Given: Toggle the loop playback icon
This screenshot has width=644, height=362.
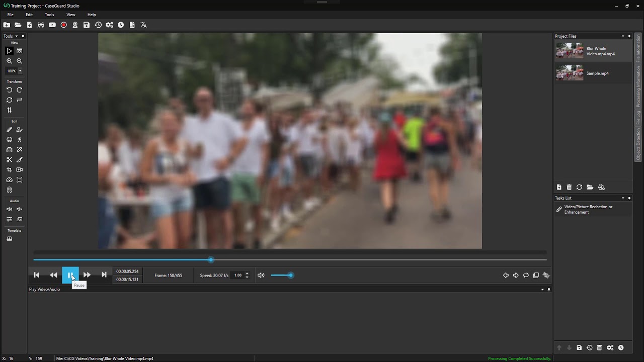Looking at the screenshot, I should (x=526, y=276).
